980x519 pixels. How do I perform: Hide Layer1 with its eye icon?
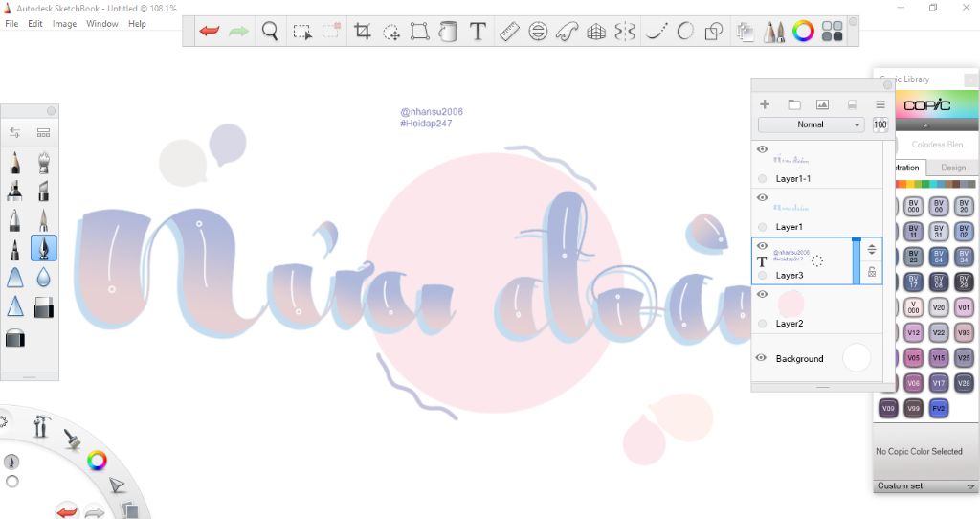[762, 197]
